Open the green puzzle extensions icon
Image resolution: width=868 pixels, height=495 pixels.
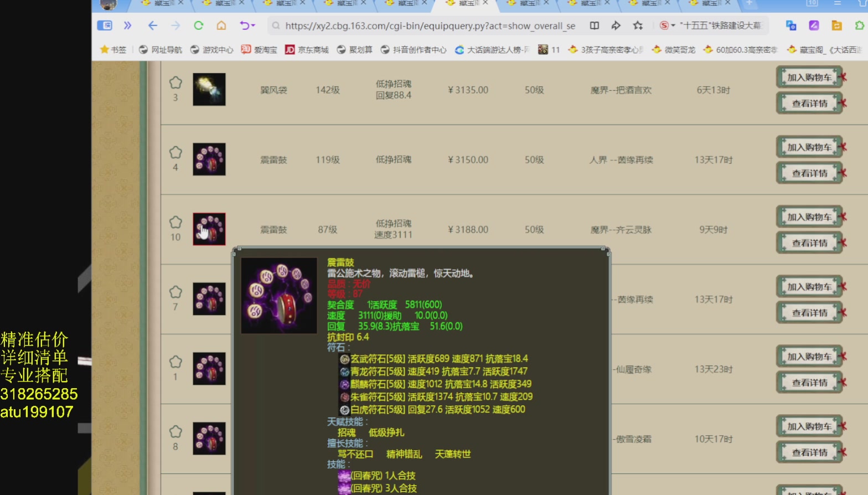pyautogui.click(x=859, y=25)
